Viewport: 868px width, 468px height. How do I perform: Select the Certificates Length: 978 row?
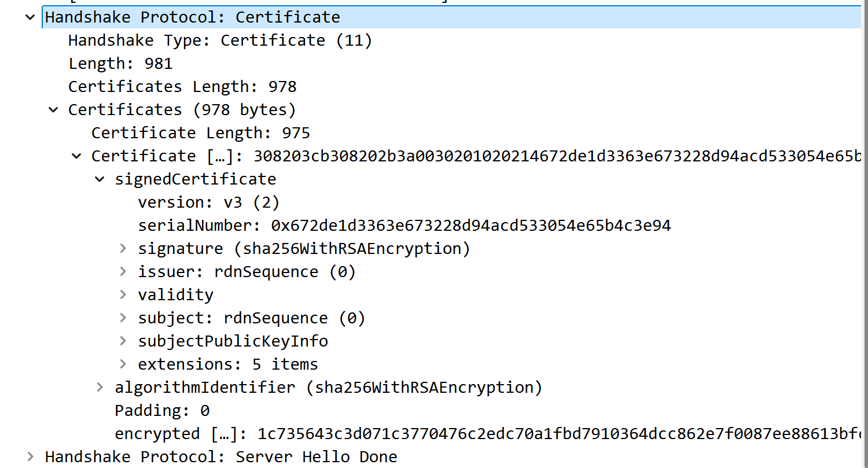click(x=182, y=87)
